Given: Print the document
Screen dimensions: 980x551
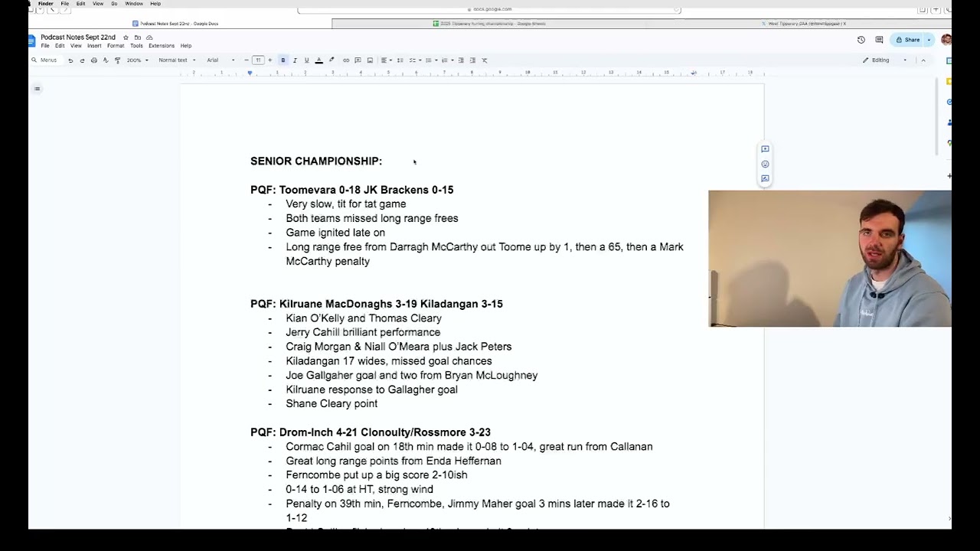Looking at the screenshot, I should pos(93,60).
